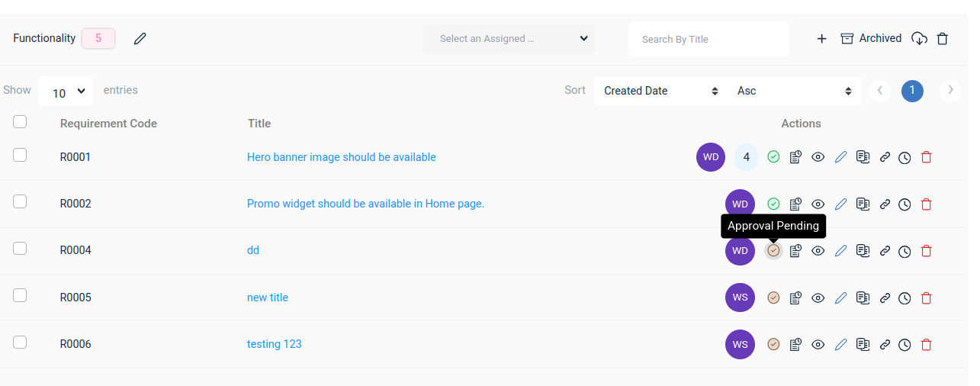980x386 pixels.
Task: Click the green approved icon for R0001
Action: coord(773,156)
